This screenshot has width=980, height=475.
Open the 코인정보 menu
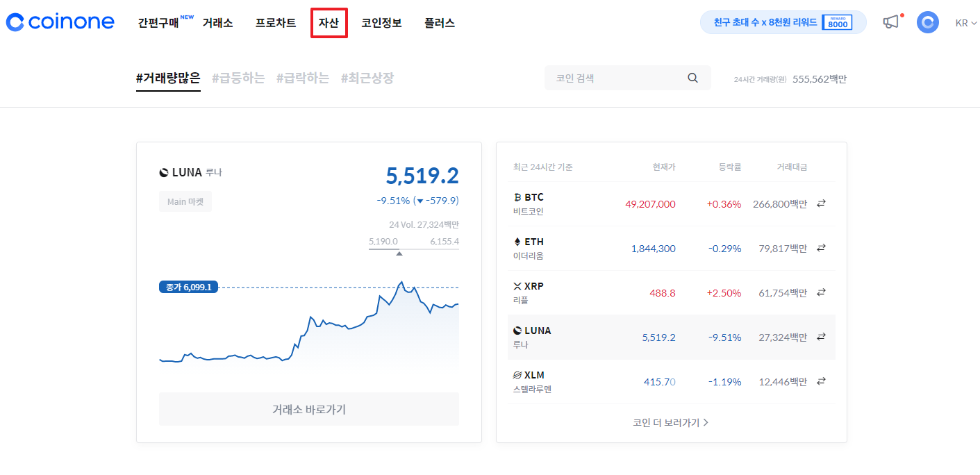381,23
